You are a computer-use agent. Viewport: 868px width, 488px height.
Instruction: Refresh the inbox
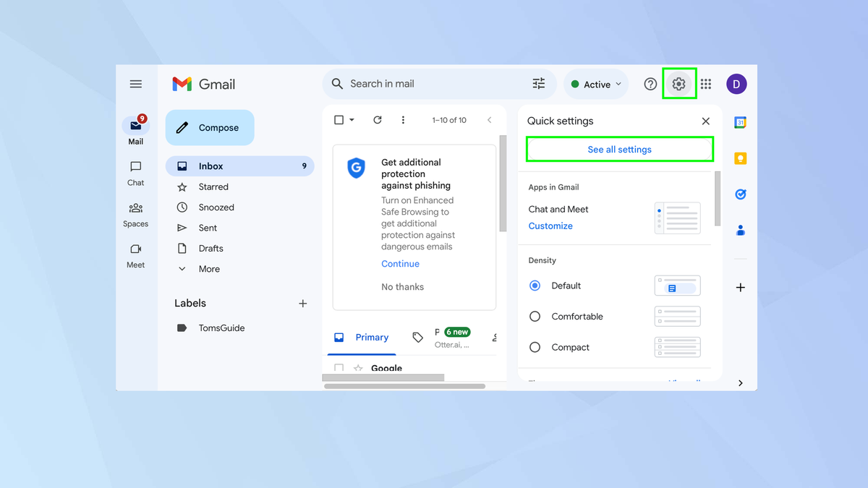pyautogui.click(x=377, y=119)
